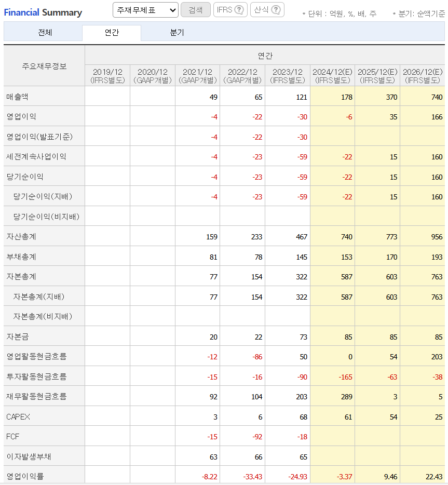Screen dimensions: 448x485
Task: Click the CAPEX row label
Action: point(18,416)
